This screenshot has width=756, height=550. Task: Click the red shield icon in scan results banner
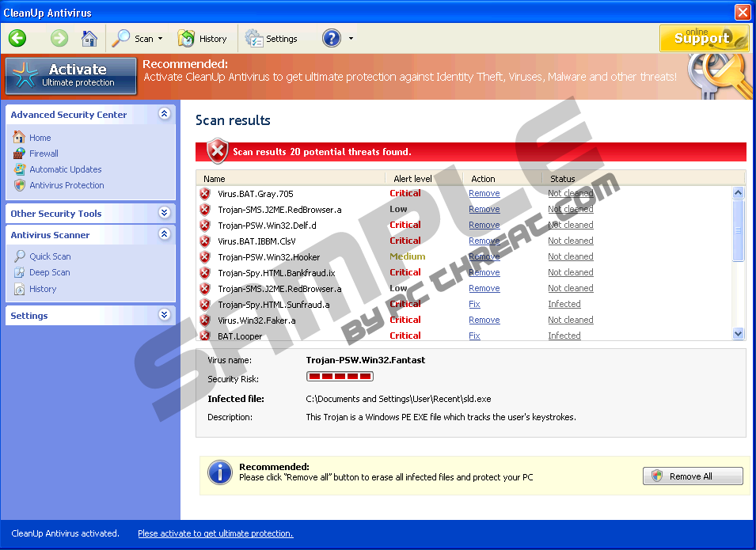click(218, 151)
